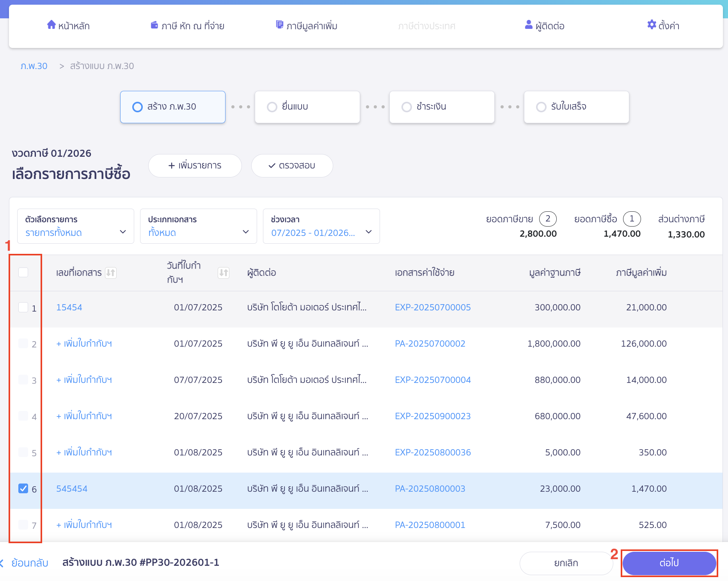Select the สร้าง ภ.พ.30 step radio
The image size is (728, 581).
(137, 106)
